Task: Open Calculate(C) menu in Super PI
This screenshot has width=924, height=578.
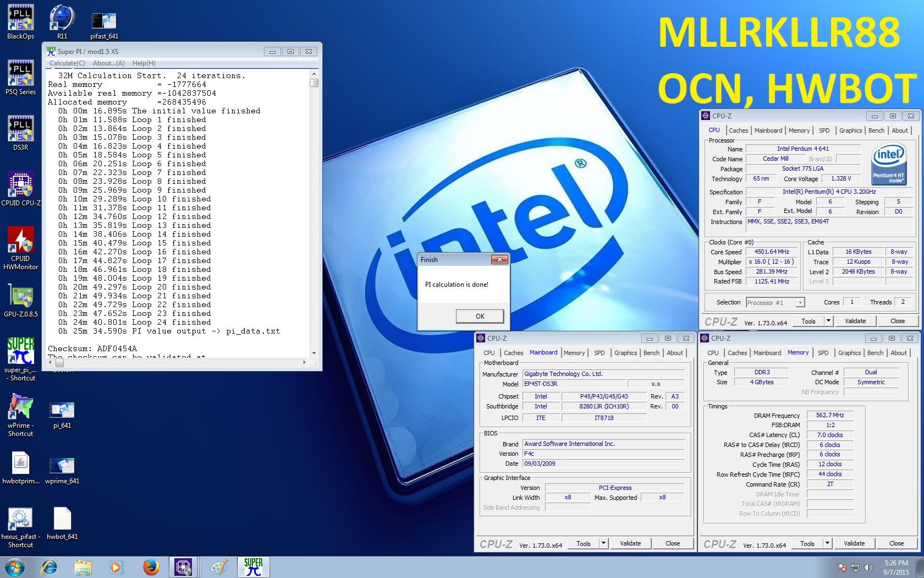Action: pos(67,63)
